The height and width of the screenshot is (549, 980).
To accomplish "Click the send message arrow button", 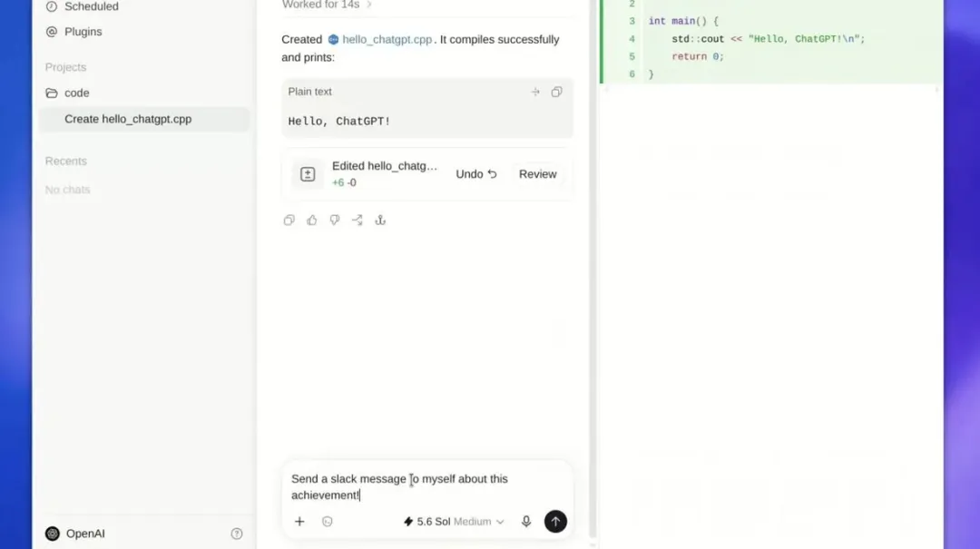I will pos(555,522).
